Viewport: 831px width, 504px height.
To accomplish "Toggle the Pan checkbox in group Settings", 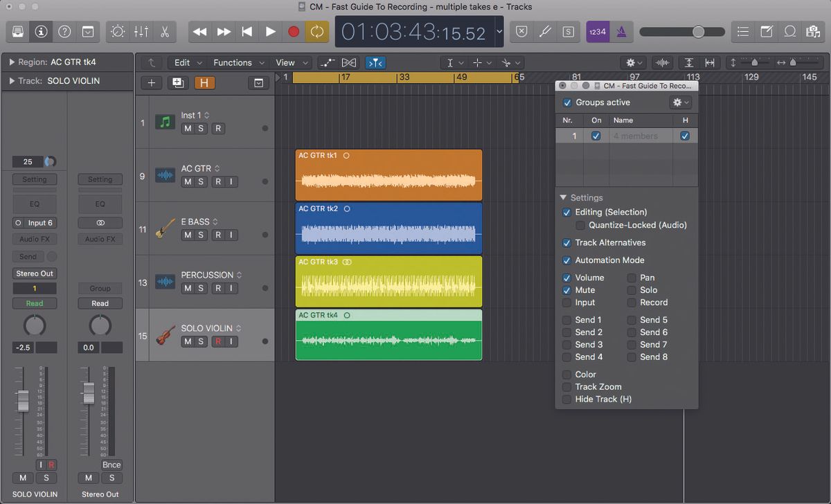I will [632, 278].
